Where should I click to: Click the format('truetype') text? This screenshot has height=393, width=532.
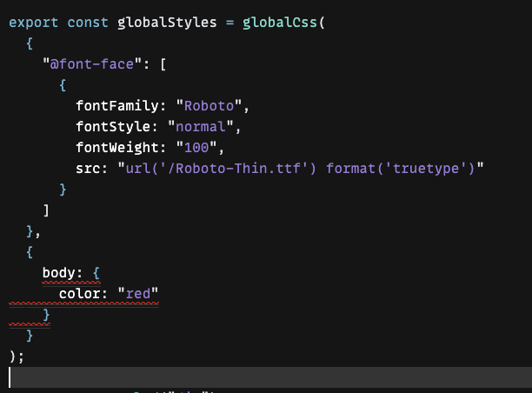[x=401, y=169]
